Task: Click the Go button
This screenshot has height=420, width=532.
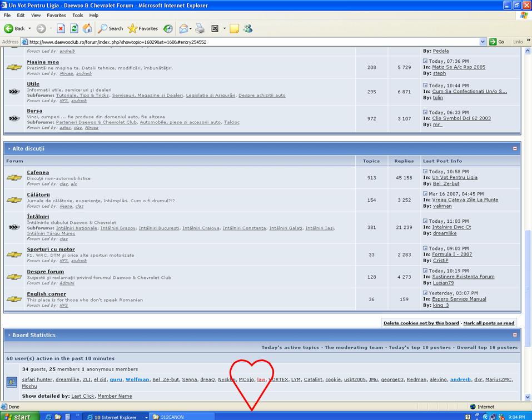Action: pos(497,42)
